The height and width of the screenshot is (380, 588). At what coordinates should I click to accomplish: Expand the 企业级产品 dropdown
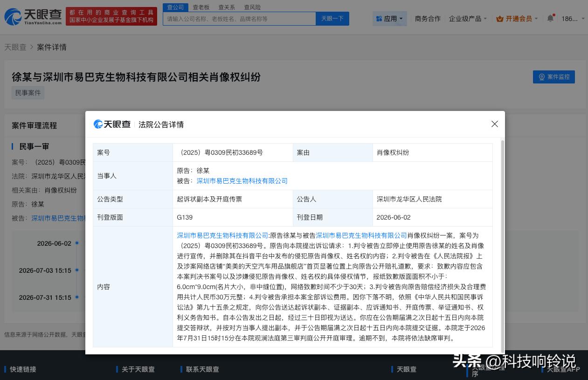(x=468, y=19)
